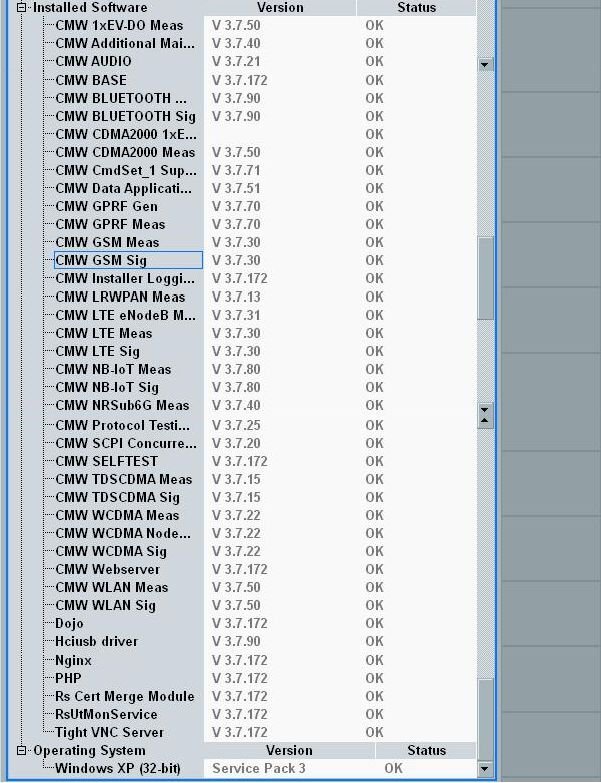Click version V 3.7.71 of CMW CmdSet_1 Sup...

236,170
